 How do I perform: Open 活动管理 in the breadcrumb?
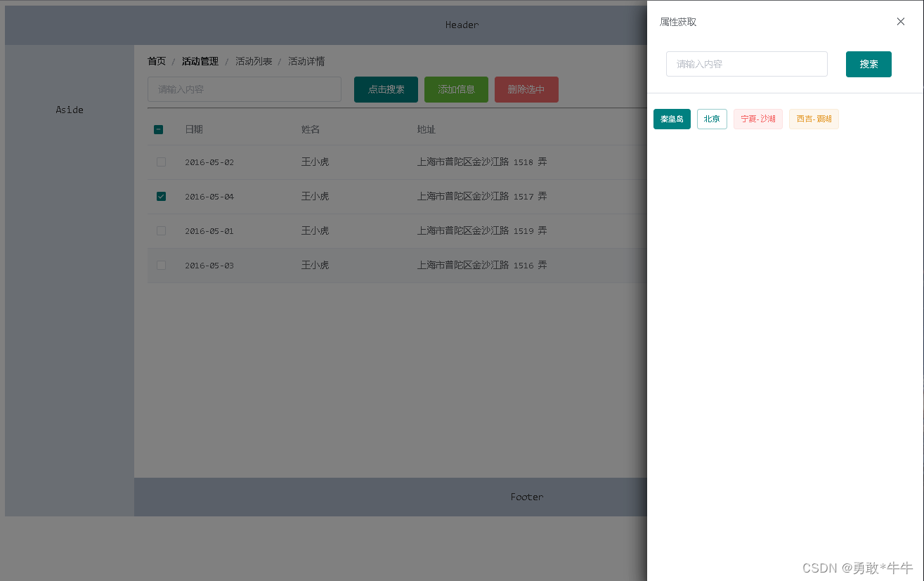click(x=200, y=61)
